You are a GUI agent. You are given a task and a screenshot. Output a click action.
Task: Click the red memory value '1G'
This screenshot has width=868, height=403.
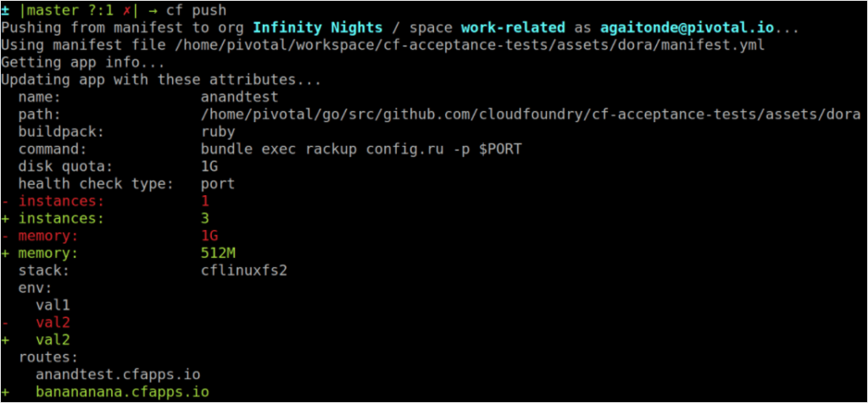point(210,236)
